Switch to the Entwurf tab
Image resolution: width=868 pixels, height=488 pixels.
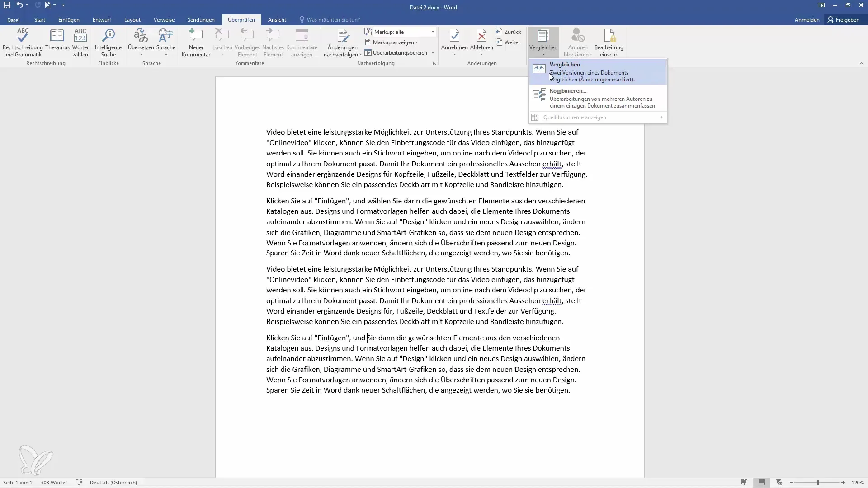102,20
